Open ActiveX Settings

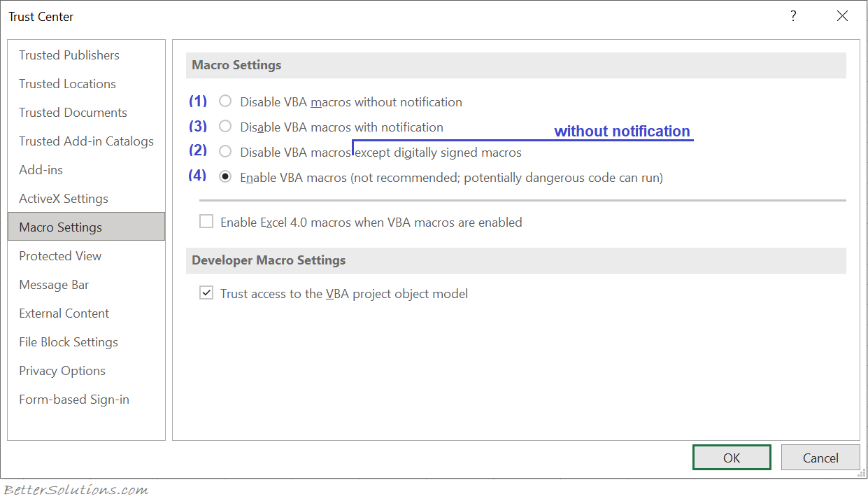[63, 198]
